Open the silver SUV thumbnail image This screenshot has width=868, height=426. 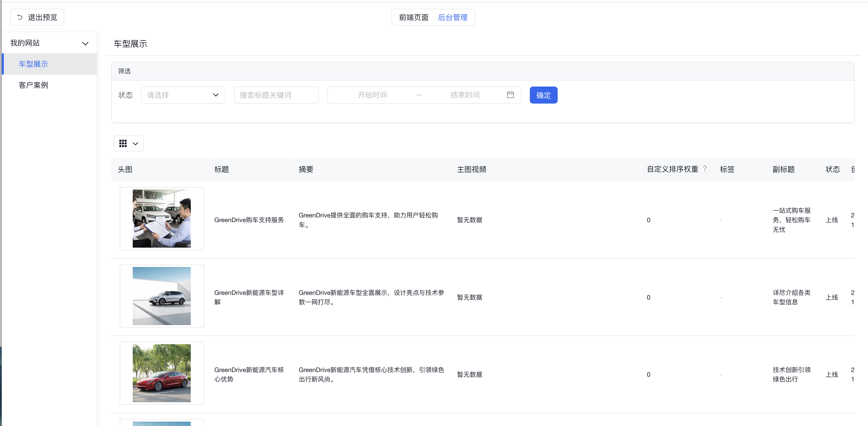click(161, 296)
